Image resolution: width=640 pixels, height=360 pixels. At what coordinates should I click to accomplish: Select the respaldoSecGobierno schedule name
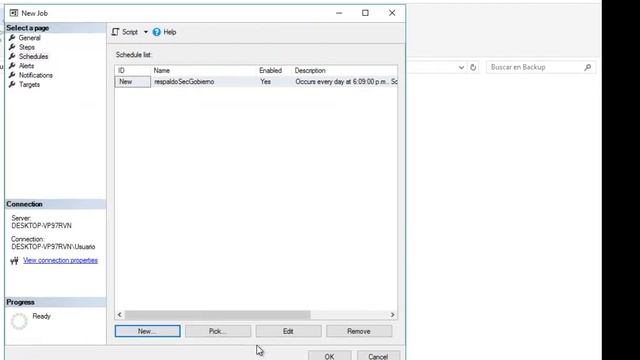184,82
